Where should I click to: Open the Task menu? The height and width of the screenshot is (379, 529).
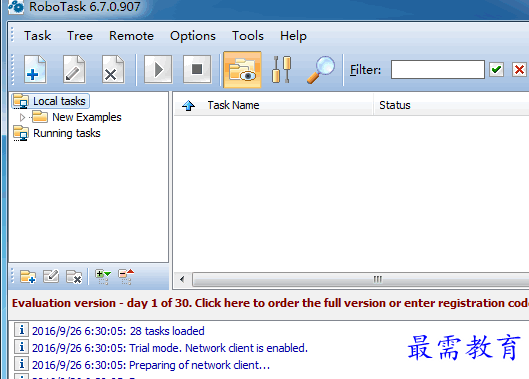(x=37, y=36)
